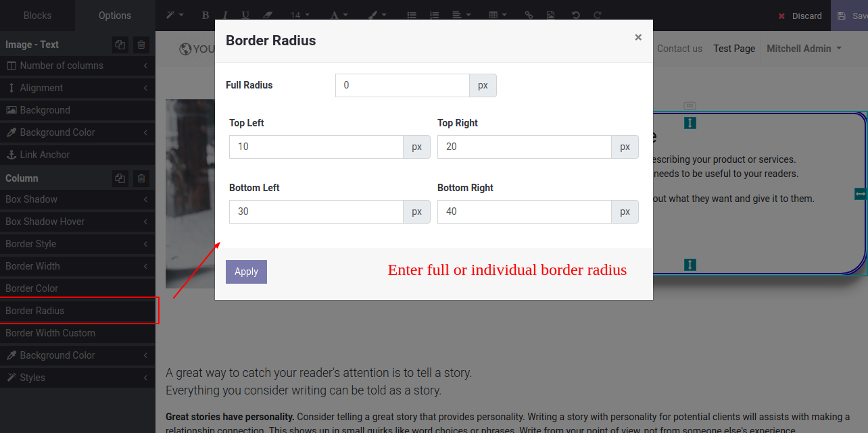
Task: Toggle italic formatting in the toolbar
Action: (x=225, y=15)
